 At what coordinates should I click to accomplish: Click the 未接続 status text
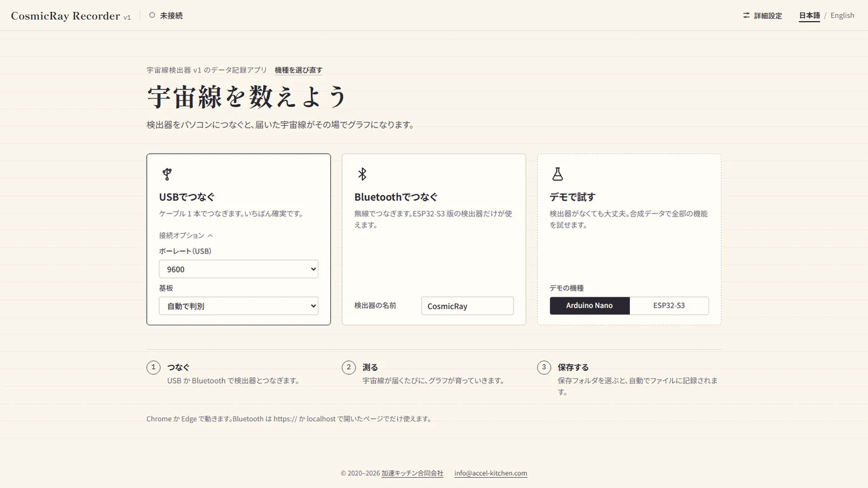click(172, 15)
